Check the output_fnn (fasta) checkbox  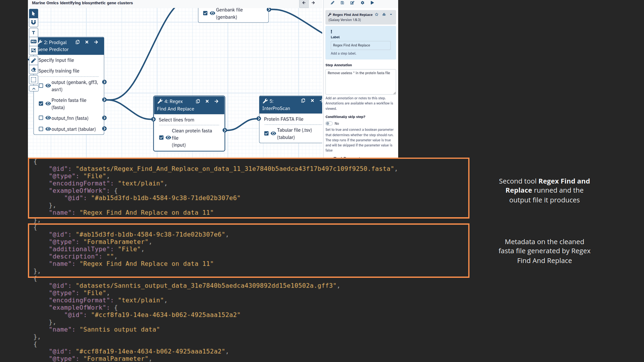pyautogui.click(x=41, y=118)
